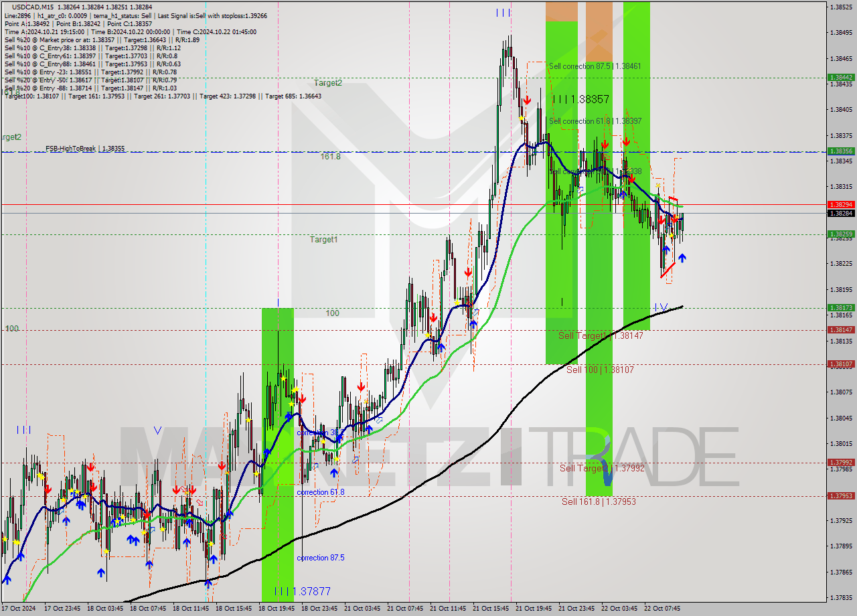857x616 pixels.
Task: Click the 1.38045 price scale value
Action: point(841,418)
